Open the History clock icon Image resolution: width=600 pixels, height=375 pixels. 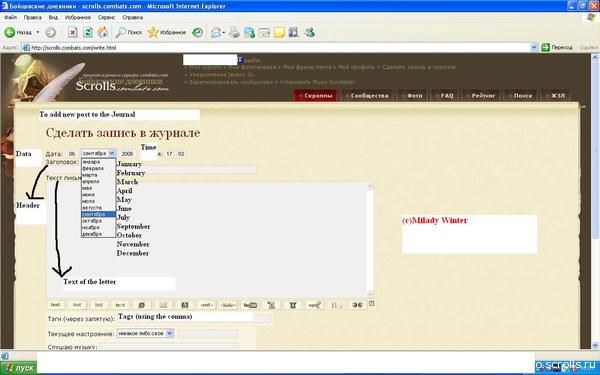point(197,33)
